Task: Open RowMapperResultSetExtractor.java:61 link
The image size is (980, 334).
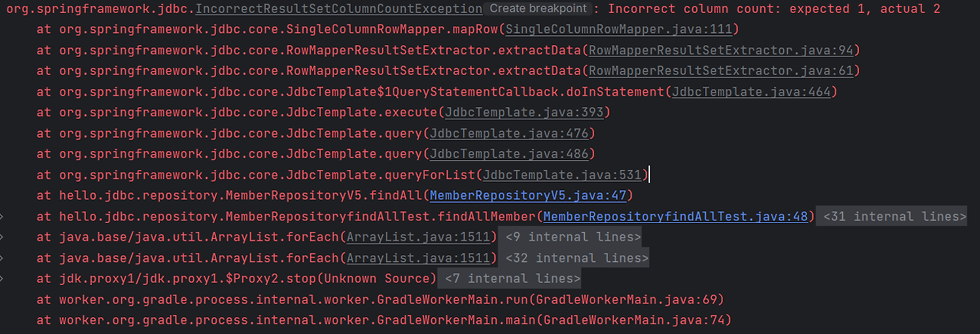Action: click(722, 71)
